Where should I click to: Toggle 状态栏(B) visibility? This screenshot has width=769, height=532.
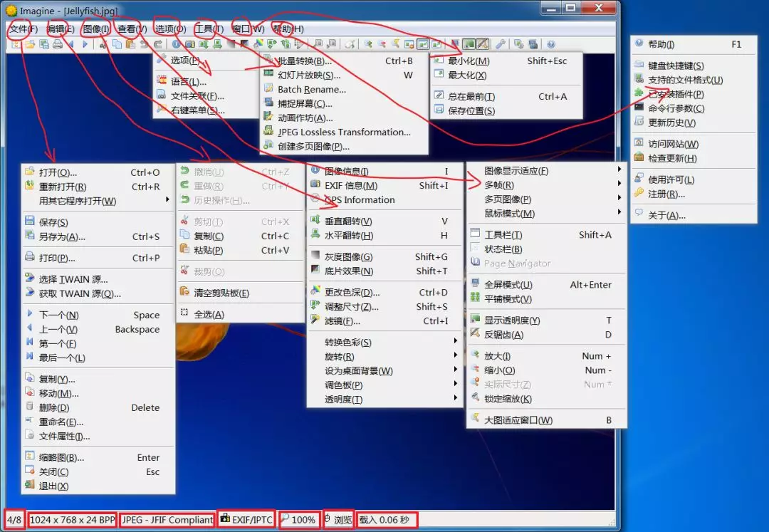pos(546,249)
